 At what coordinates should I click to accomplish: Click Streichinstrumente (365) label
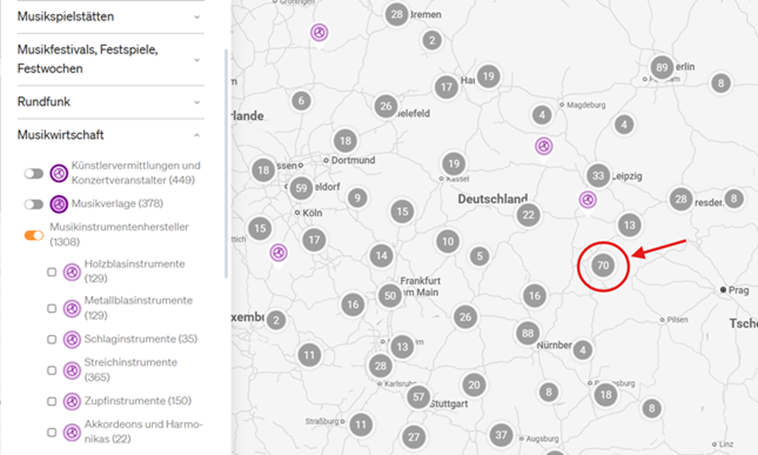[x=131, y=370]
